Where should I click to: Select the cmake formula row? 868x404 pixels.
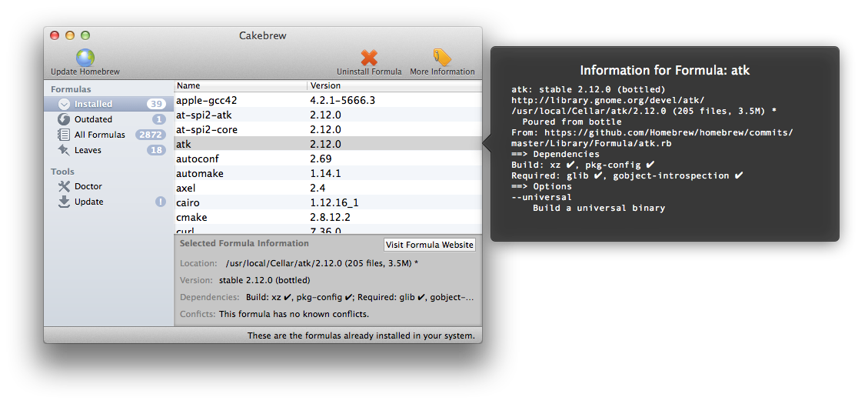[x=328, y=217]
